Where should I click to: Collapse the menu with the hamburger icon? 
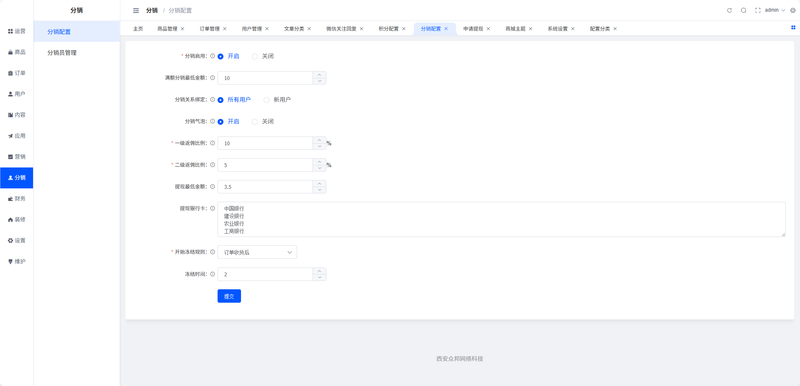click(x=136, y=10)
